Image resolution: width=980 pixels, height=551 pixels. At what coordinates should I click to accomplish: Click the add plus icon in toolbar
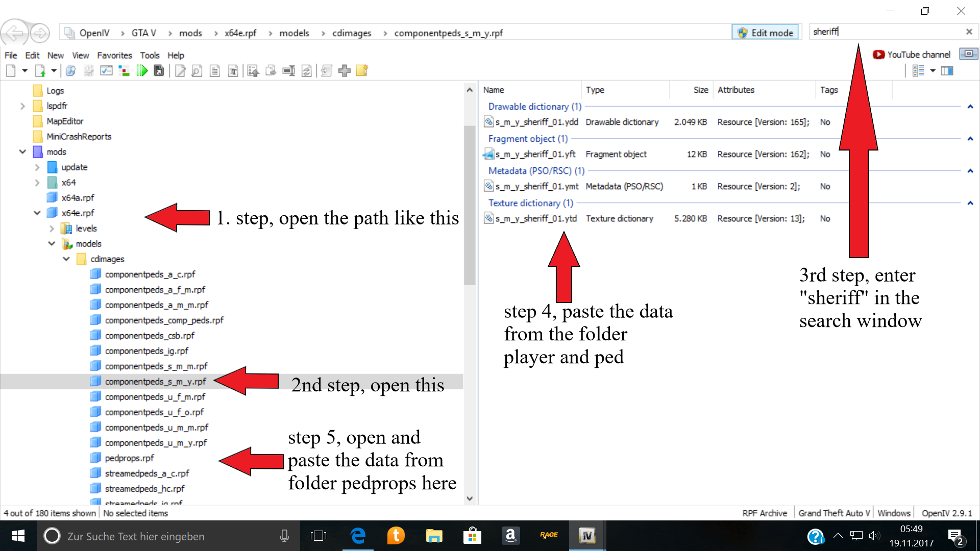[x=345, y=71]
